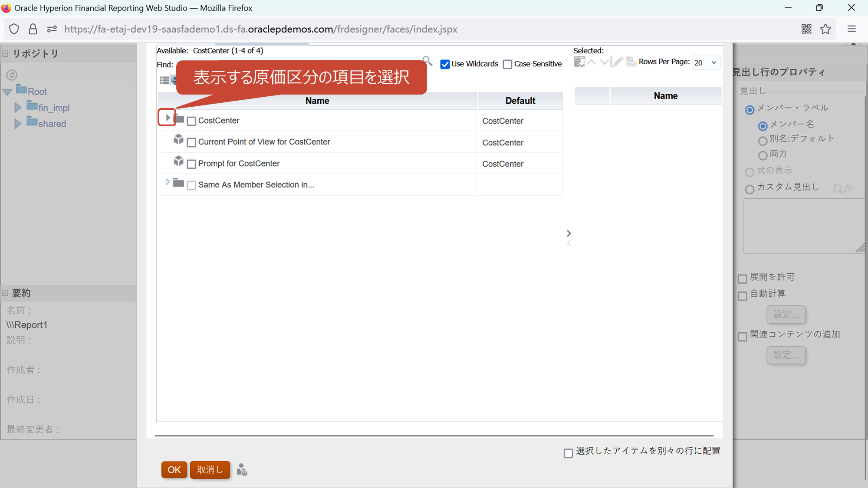Click the Find magnifier search icon
868x488 pixels.
pyautogui.click(x=427, y=61)
